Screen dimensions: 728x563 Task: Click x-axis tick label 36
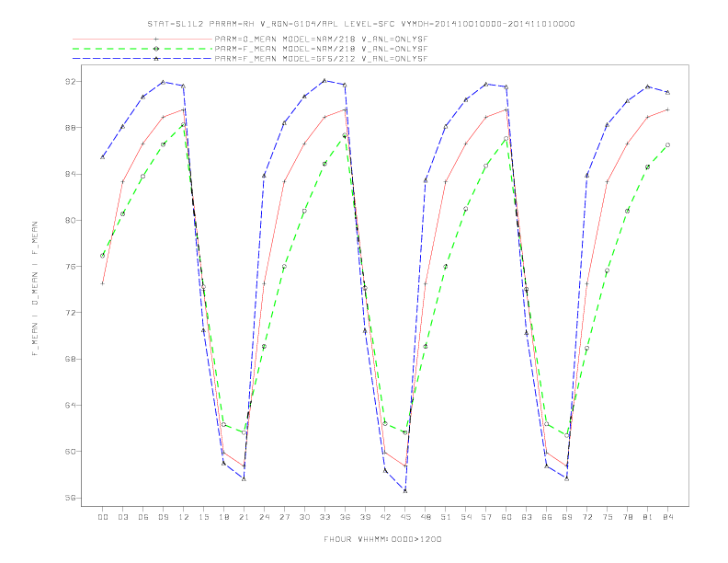point(345,517)
